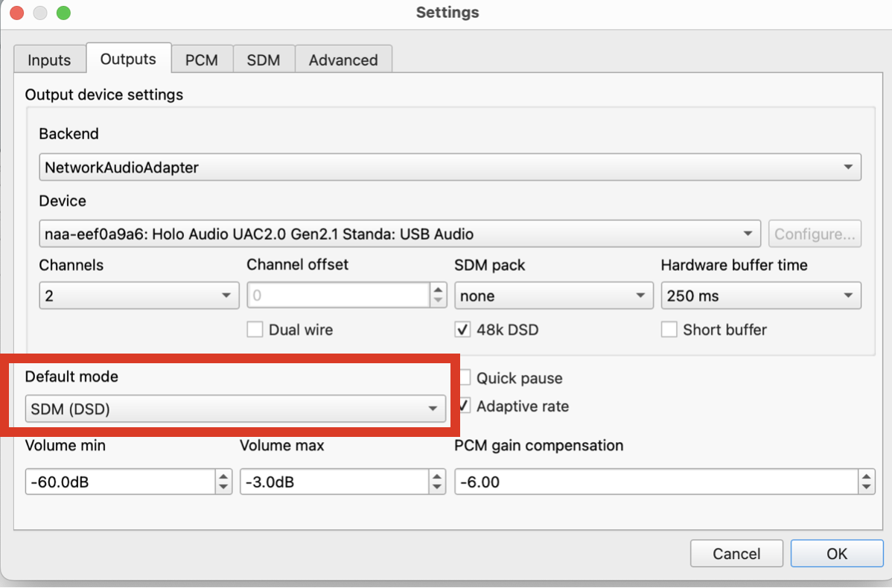
Task: Click the PCM gain compensation stepper
Action: click(867, 482)
